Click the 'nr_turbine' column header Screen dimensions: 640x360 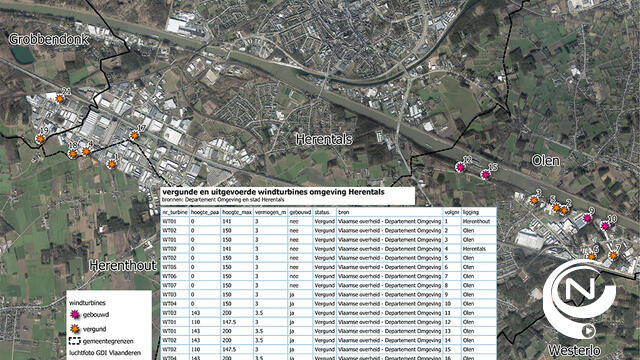tap(175, 212)
